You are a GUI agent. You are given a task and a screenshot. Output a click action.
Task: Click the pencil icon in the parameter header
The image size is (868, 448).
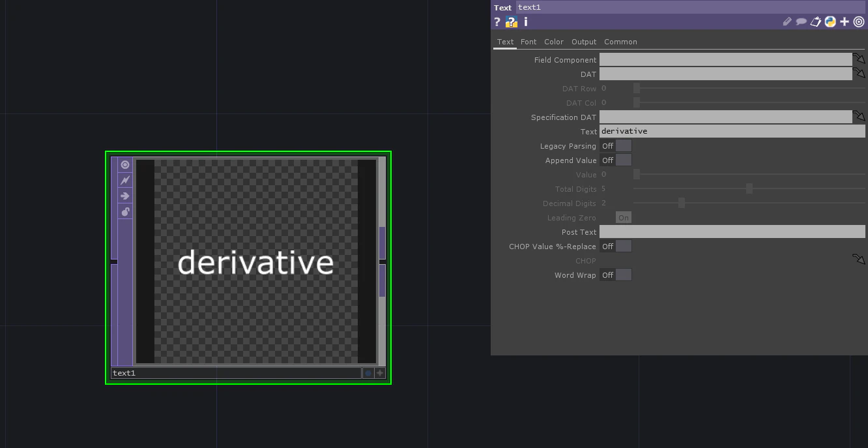click(787, 22)
